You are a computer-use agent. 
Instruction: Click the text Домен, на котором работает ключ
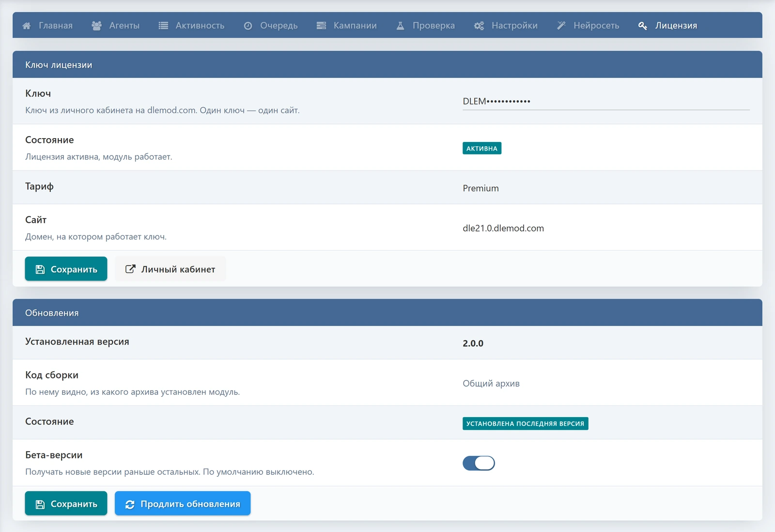click(96, 236)
